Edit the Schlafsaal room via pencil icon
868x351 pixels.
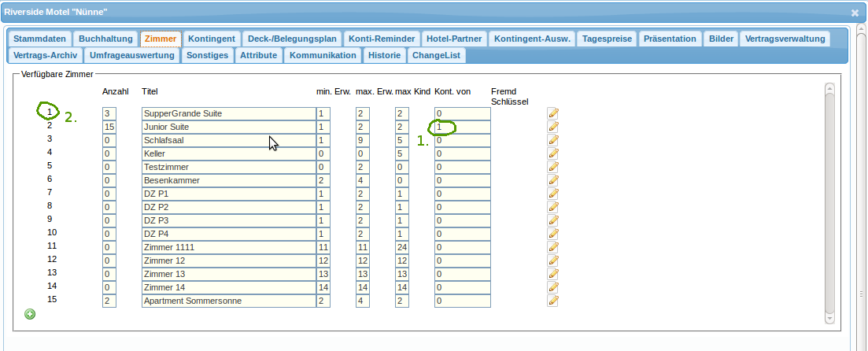click(553, 140)
